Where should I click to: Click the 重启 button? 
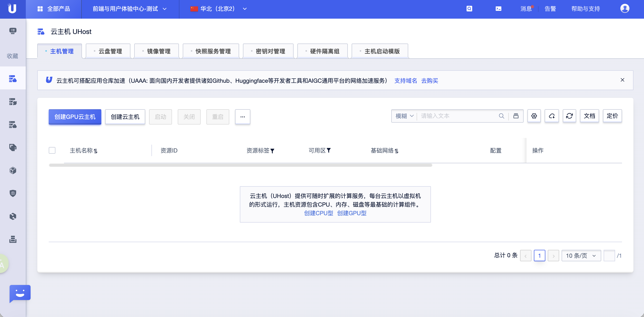coord(218,117)
